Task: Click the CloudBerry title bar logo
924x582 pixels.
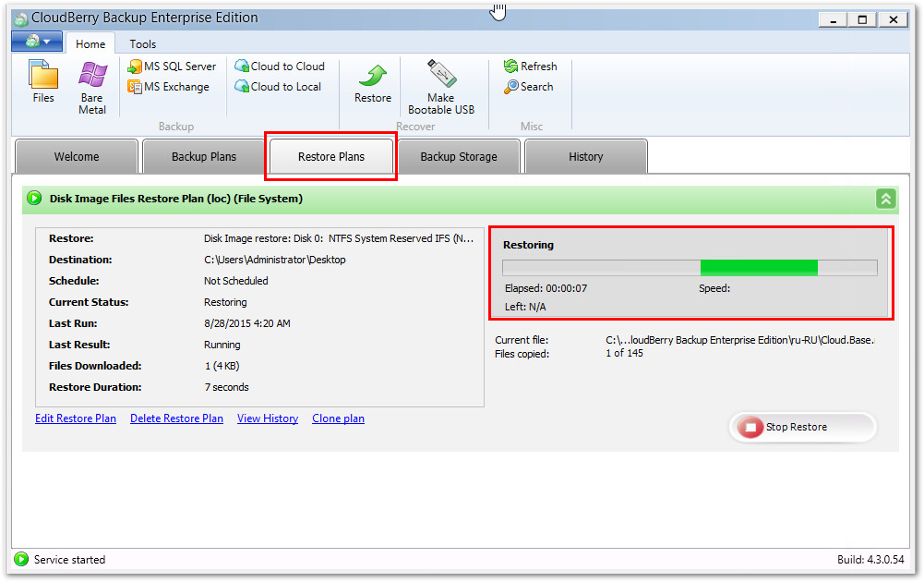Action: tap(20, 18)
